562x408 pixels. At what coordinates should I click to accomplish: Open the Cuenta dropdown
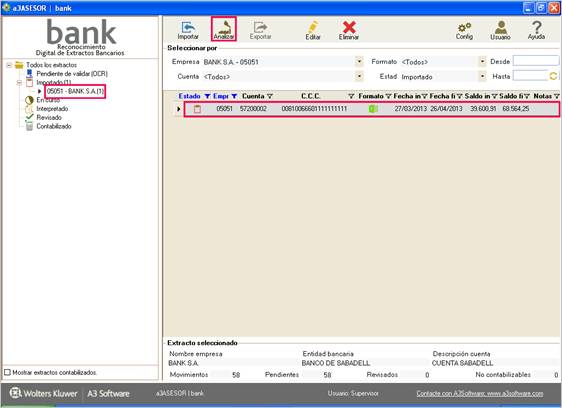(x=359, y=76)
